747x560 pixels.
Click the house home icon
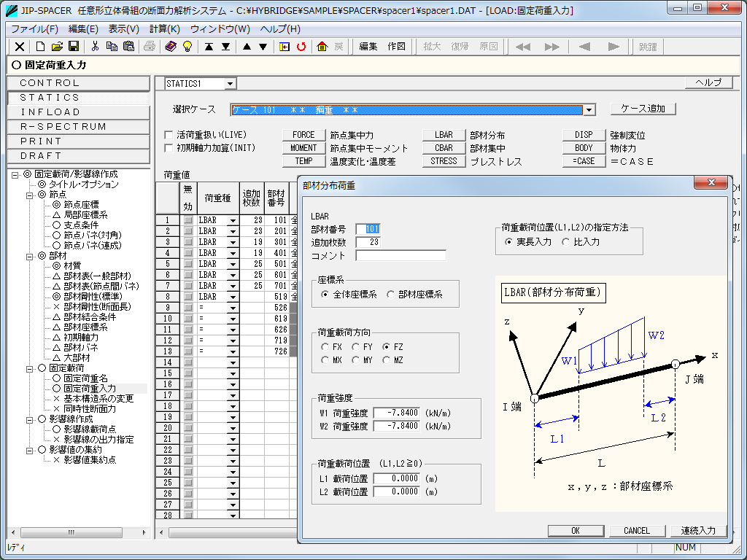[322, 47]
